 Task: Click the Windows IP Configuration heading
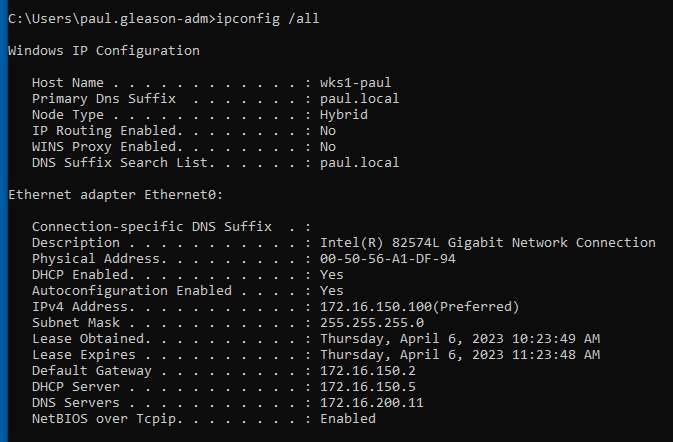104,50
